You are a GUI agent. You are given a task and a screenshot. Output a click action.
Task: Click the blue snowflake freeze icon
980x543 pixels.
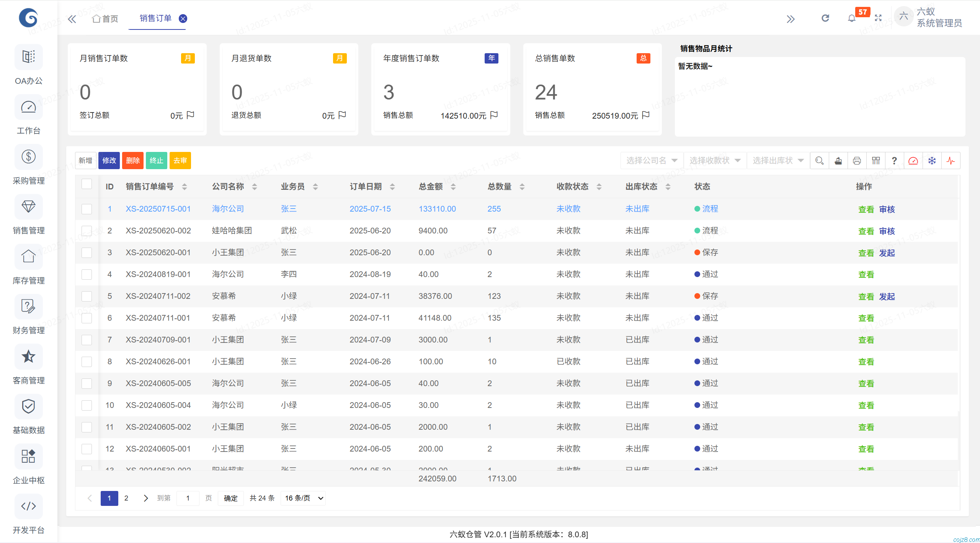[932, 160]
